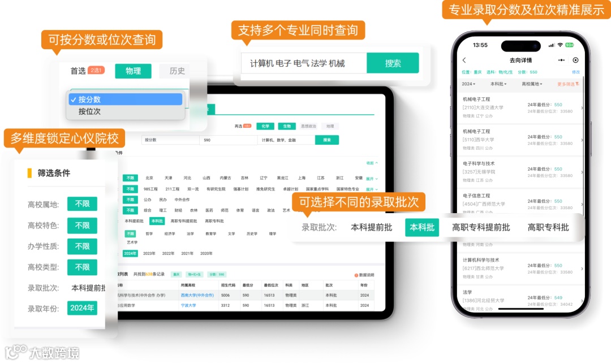Click the score field showing 590
This screenshot has width=611, height=364.
point(229,140)
